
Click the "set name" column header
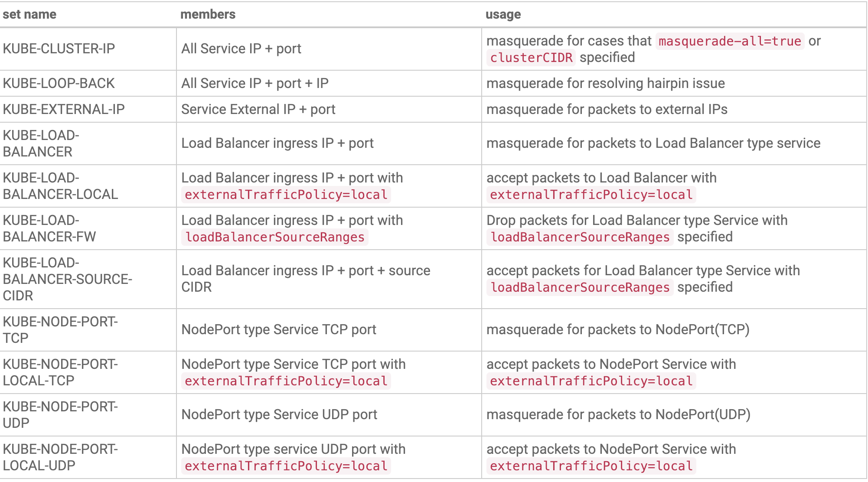tap(29, 14)
